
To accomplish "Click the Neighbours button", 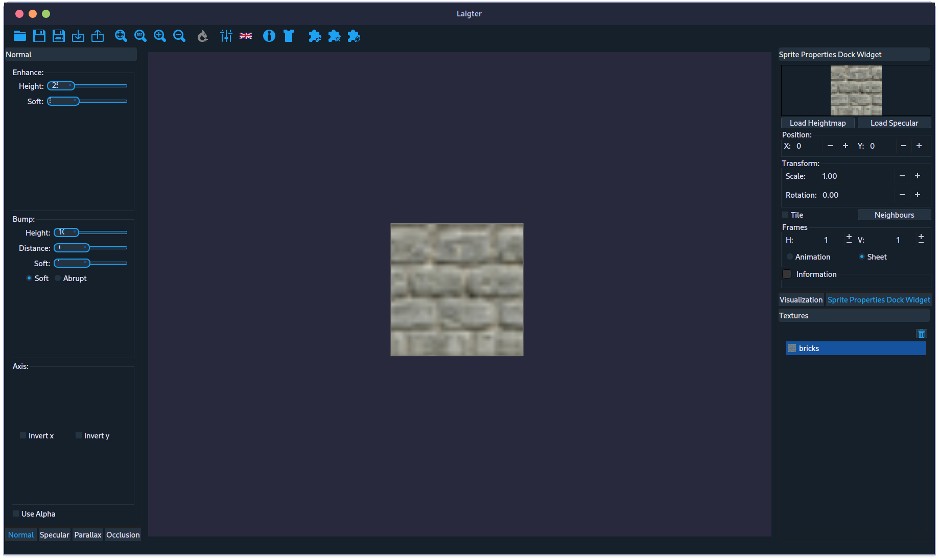I will [x=894, y=215].
